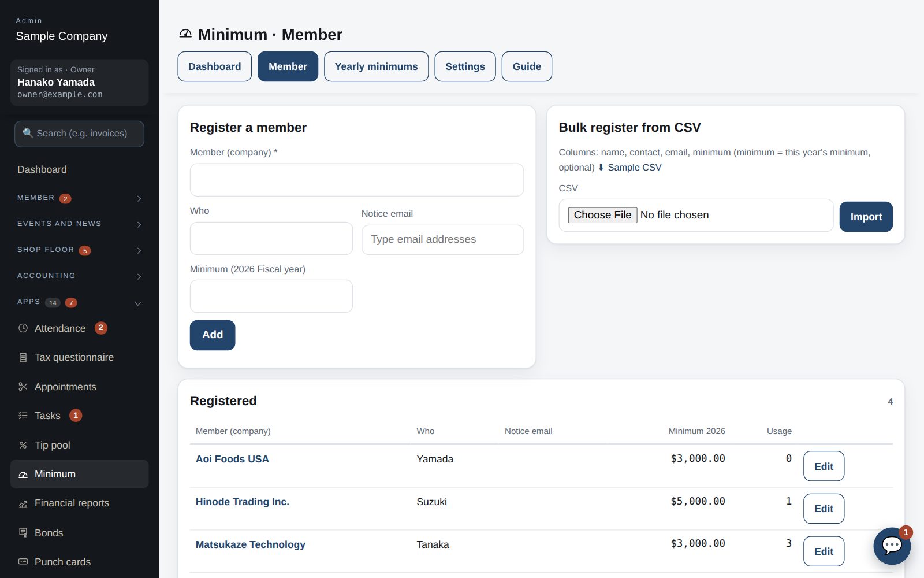Screen dimensions: 924x578
Task: Click the Choose File button
Action: (x=602, y=215)
